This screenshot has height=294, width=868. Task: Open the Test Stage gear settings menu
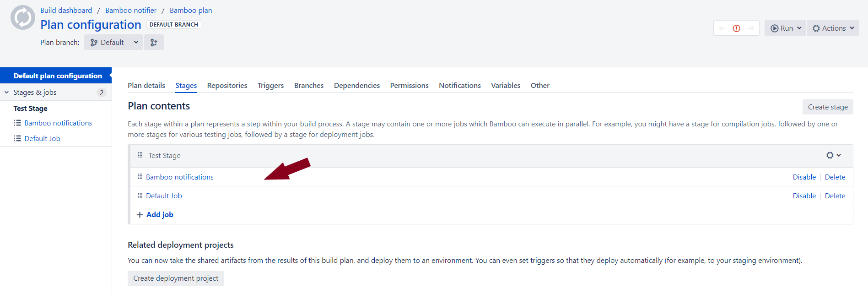[833, 156]
